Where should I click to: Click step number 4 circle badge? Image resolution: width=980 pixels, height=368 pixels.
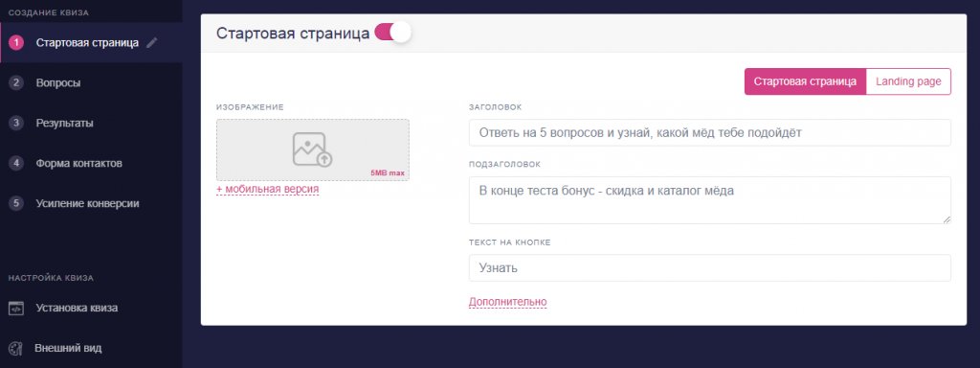pyautogui.click(x=16, y=163)
